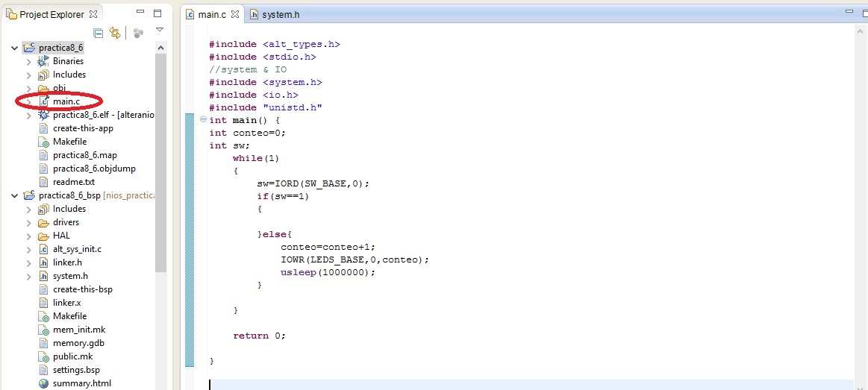Toggle Link with Editor icon
868x390 pixels.
115,34
